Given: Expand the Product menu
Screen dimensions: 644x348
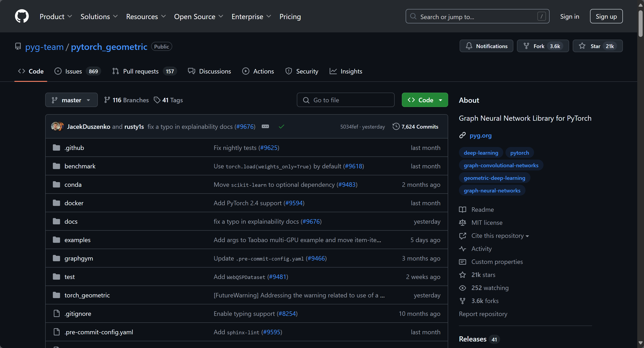Looking at the screenshot, I should pyautogui.click(x=56, y=16).
